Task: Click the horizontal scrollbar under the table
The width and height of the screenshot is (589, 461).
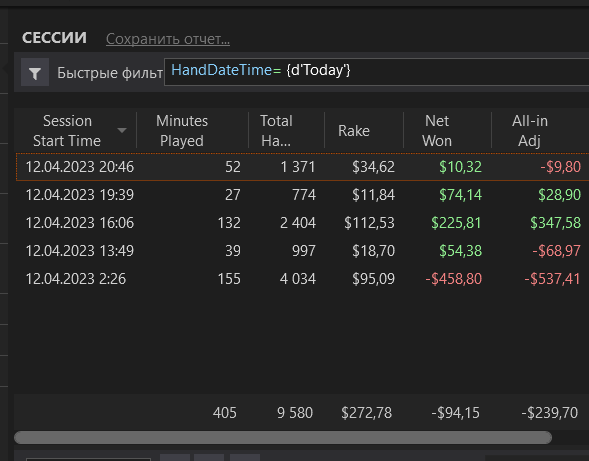Action: [x=283, y=437]
